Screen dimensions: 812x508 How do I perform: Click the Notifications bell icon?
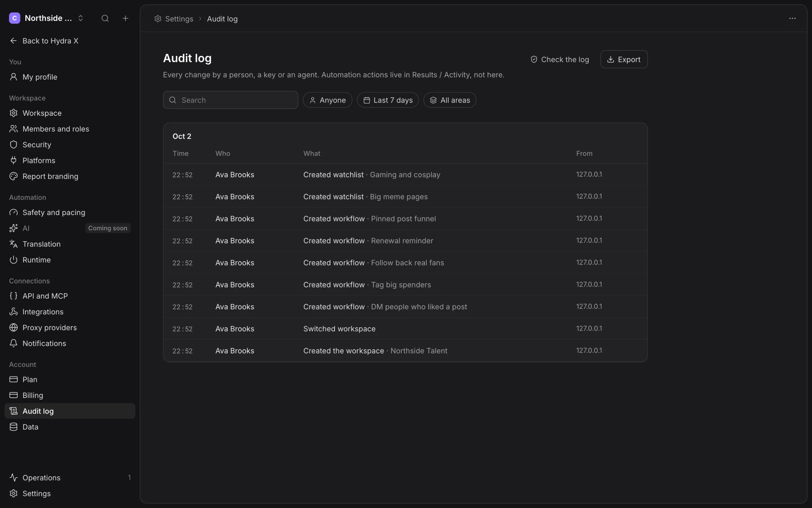click(x=14, y=343)
